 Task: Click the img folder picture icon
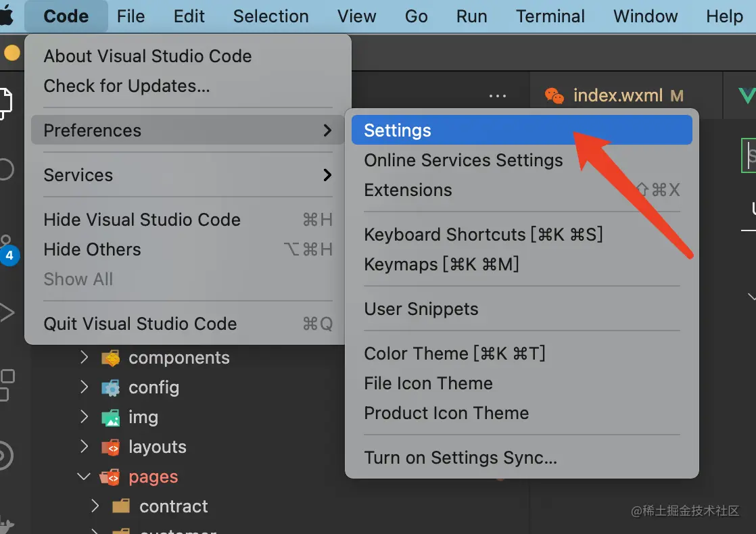110,418
